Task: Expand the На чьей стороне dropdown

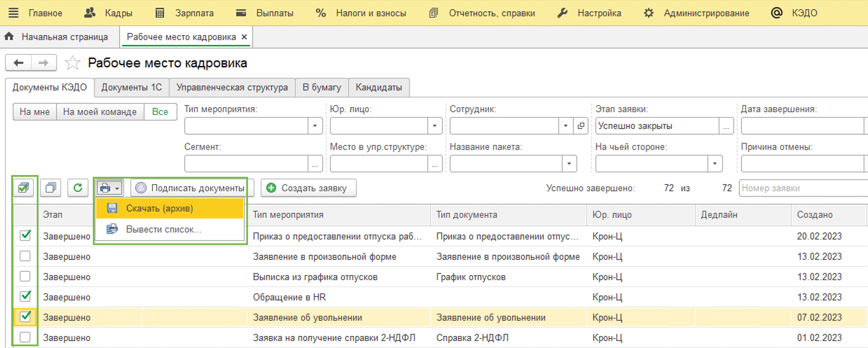Action: click(x=715, y=163)
